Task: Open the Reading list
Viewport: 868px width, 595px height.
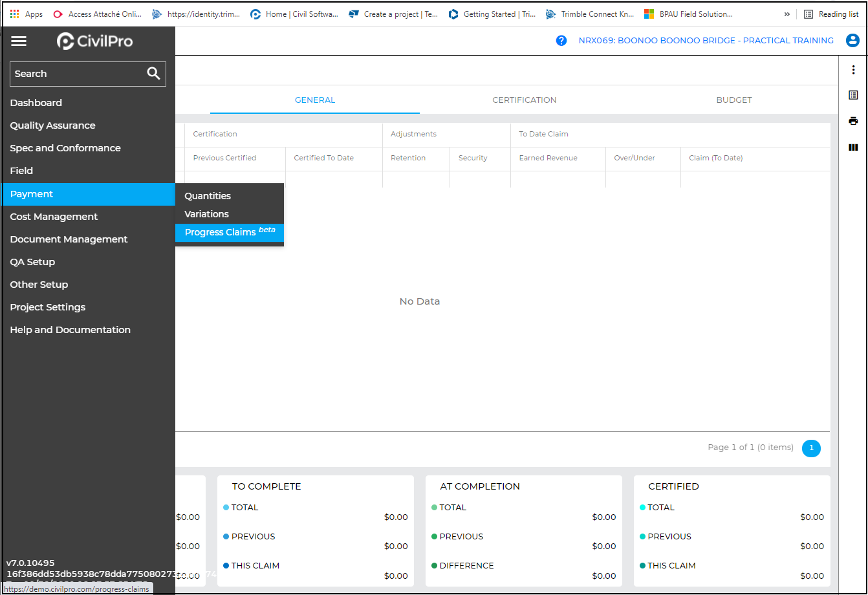Action: 831,14
